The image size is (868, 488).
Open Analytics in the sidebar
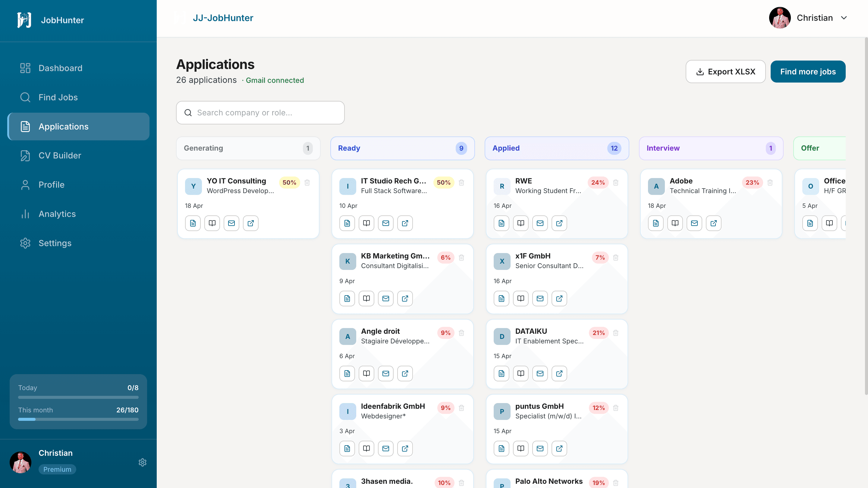[78, 214]
